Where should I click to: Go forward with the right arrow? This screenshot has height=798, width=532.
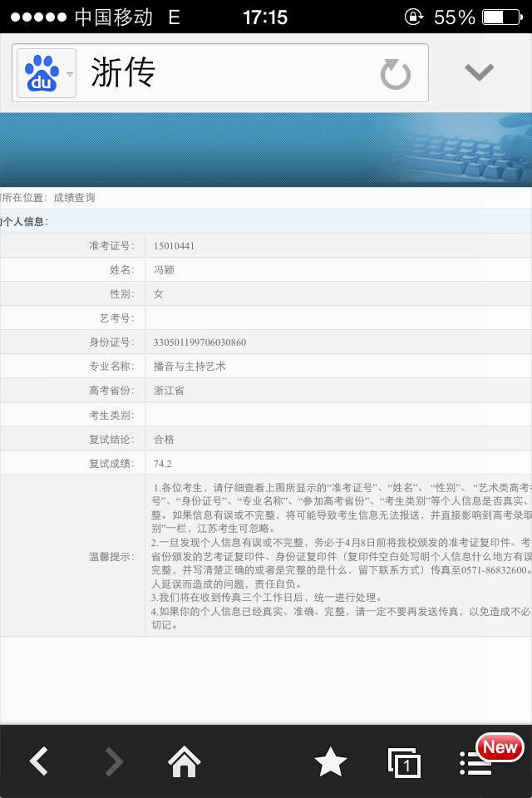[114, 761]
